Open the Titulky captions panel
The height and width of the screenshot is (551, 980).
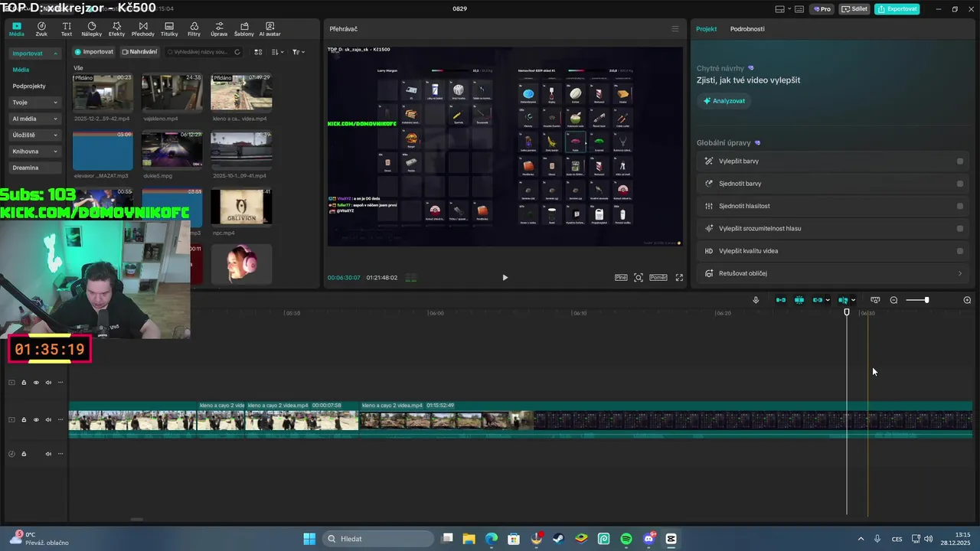169,29
